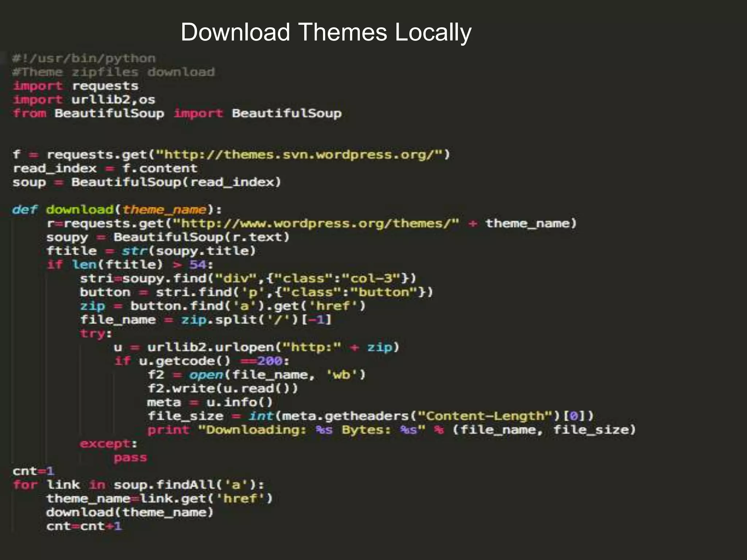Select the line 'import urllib2,os'

84,100
